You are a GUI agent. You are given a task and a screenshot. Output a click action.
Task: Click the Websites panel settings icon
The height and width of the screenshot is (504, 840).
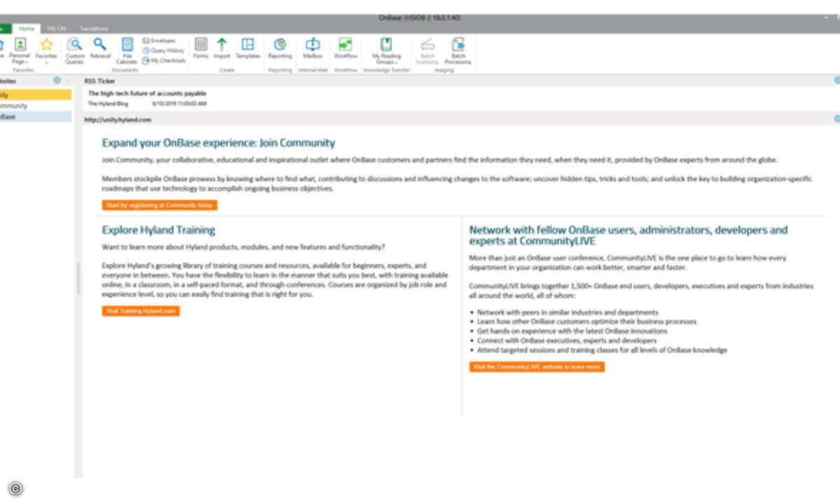(x=57, y=81)
